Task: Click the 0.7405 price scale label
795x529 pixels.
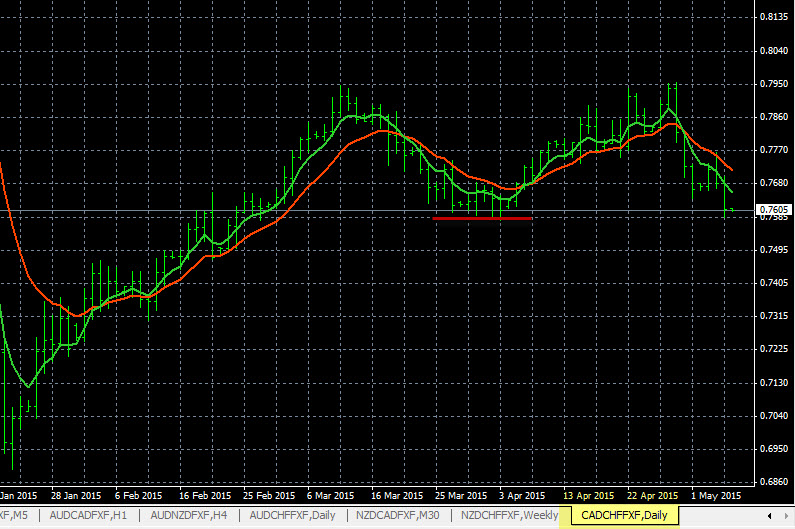Action: 774,283
